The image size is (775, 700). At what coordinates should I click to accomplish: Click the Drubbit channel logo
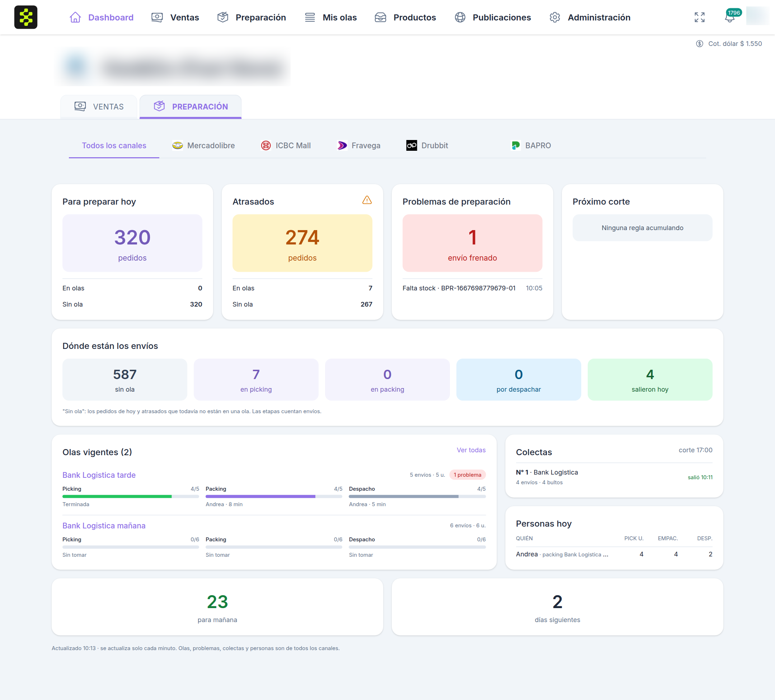tap(412, 145)
